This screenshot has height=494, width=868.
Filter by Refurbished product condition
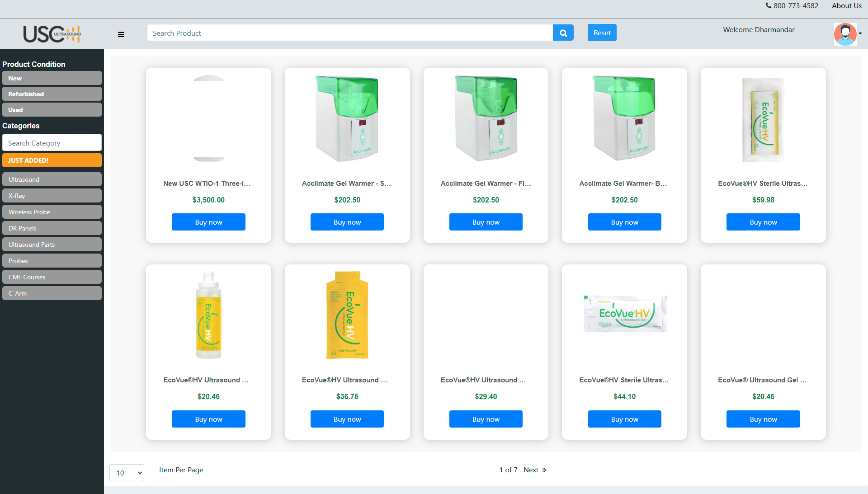pos(52,94)
